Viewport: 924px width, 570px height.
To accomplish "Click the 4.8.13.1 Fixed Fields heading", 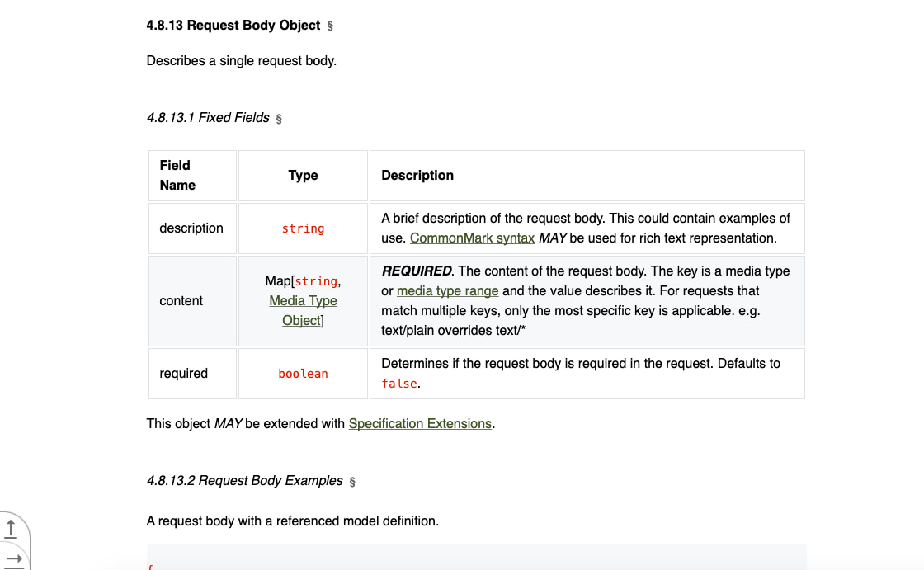I will tap(208, 118).
